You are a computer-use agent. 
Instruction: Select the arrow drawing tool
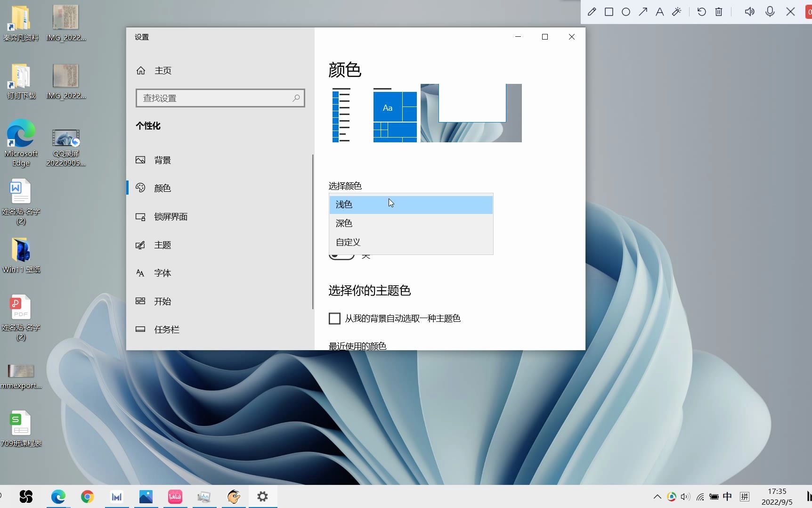pos(642,11)
